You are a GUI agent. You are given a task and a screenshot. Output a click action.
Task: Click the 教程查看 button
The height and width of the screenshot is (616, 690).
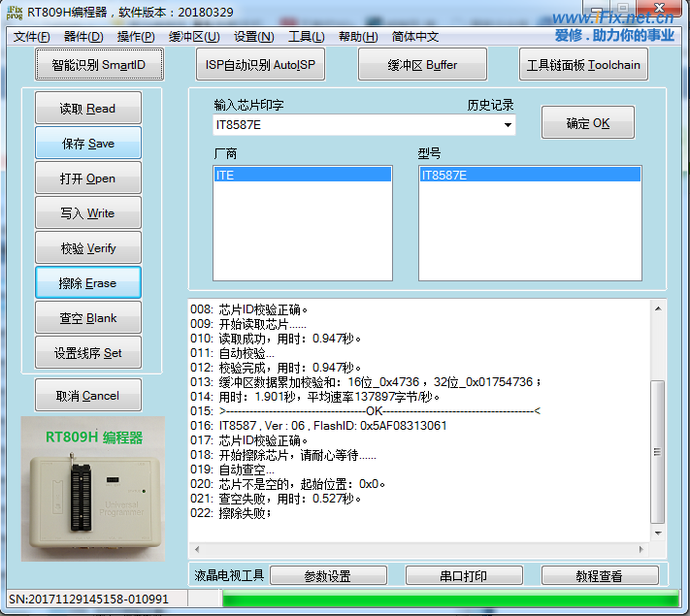[x=600, y=575]
